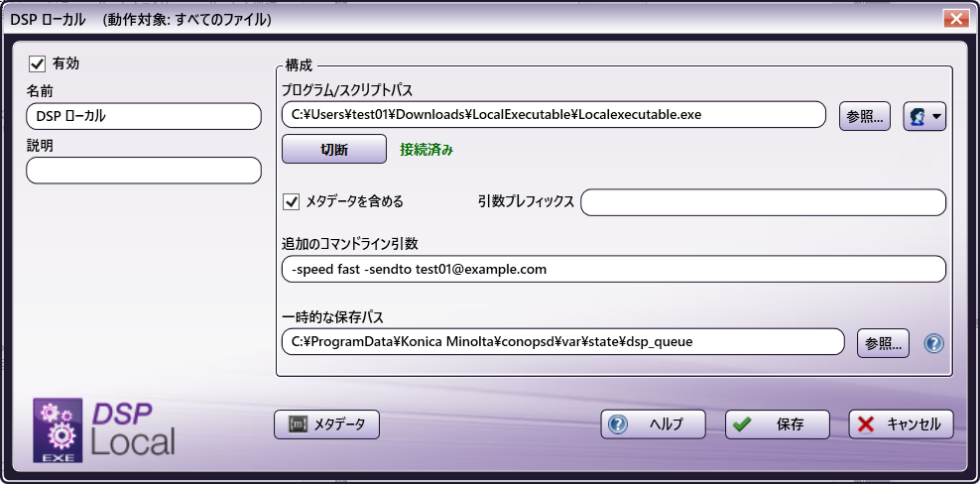Click the 切断 button
Viewport: 980px width, 484px height.
333,150
